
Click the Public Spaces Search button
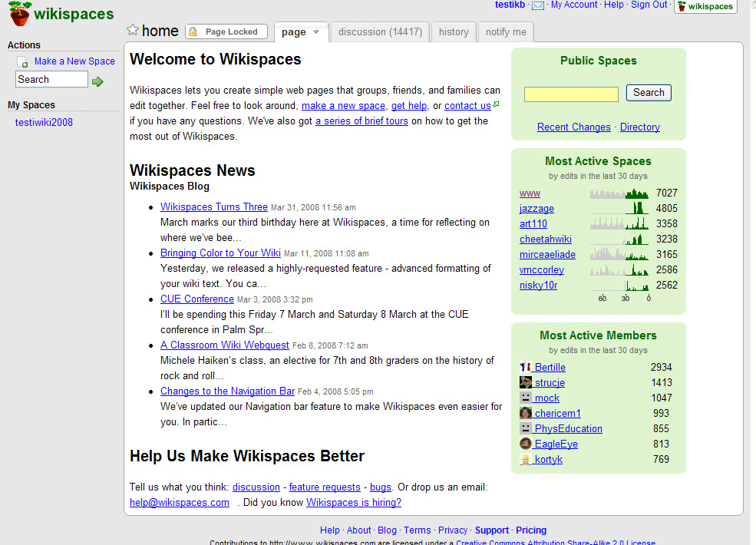click(x=649, y=93)
